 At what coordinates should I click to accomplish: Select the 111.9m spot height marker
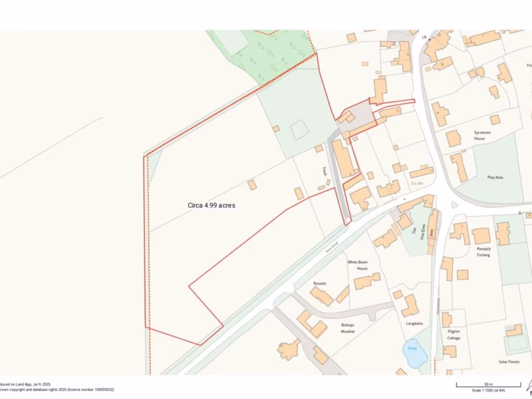pos(416,183)
